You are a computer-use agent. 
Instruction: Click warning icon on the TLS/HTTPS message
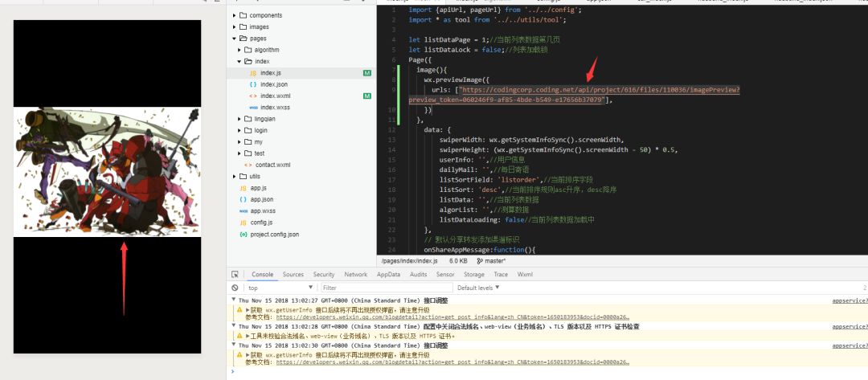[x=240, y=336]
